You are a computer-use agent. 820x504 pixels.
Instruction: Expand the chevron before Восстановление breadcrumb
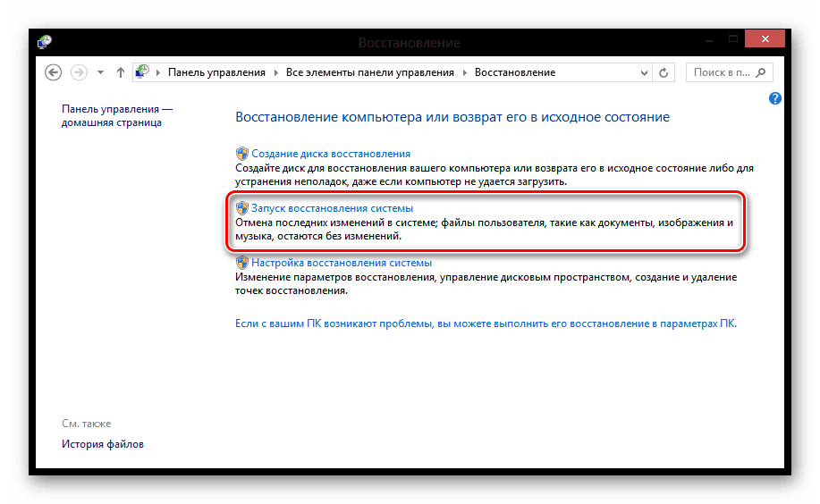pyautogui.click(x=464, y=72)
